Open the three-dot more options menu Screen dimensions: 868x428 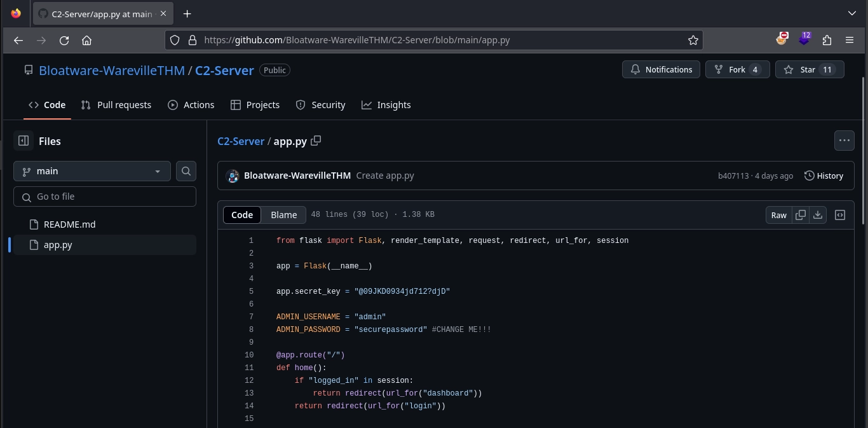point(844,141)
